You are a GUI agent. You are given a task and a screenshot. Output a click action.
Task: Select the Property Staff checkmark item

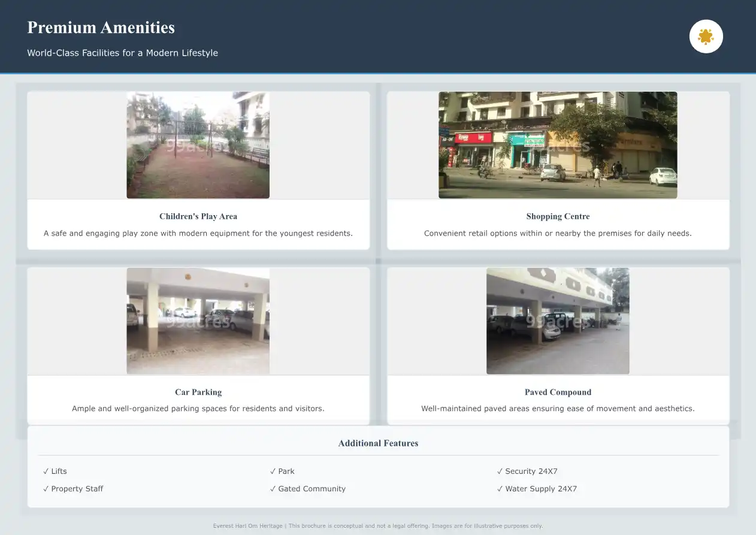[x=73, y=489]
